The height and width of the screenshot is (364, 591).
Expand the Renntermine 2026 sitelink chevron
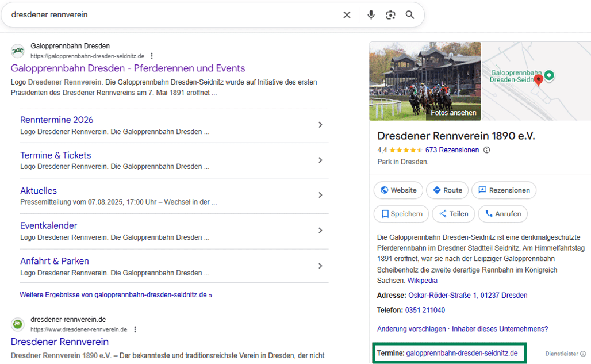tap(320, 124)
